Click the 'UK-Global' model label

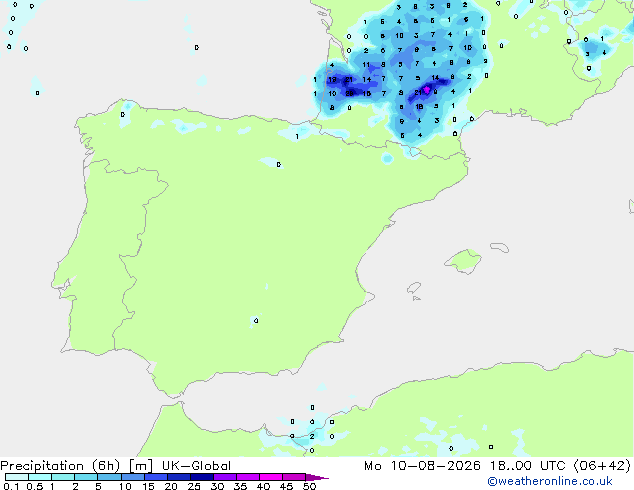point(196,466)
